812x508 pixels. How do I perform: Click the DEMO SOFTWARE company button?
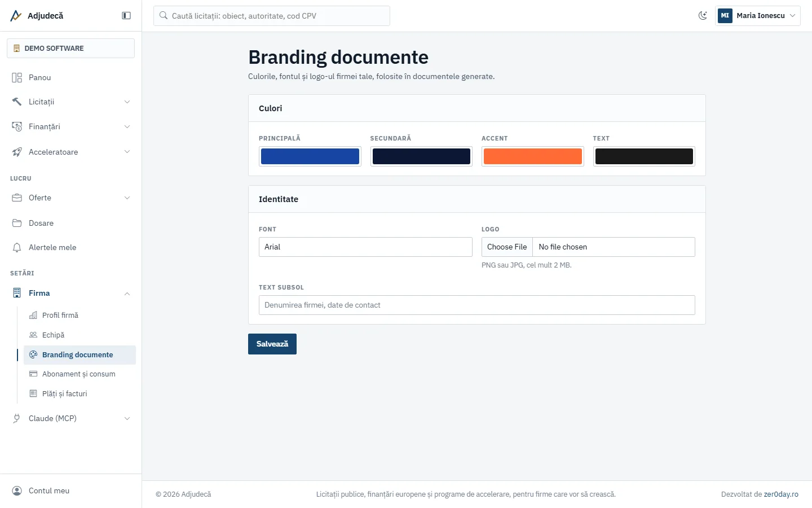click(x=71, y=48)
